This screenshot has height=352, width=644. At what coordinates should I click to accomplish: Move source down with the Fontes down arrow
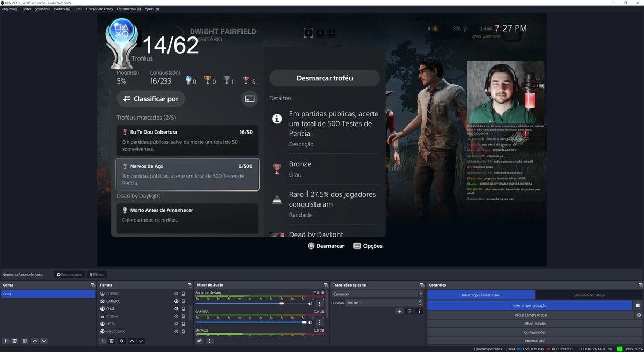(x=141, y=341)
